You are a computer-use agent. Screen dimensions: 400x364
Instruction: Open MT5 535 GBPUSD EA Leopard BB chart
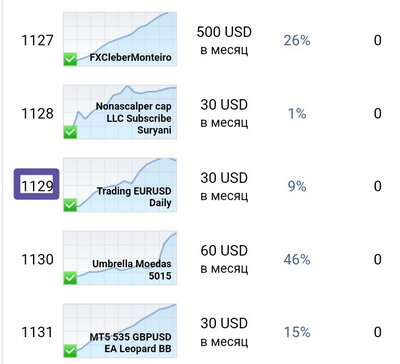click(x=120, y=331)
